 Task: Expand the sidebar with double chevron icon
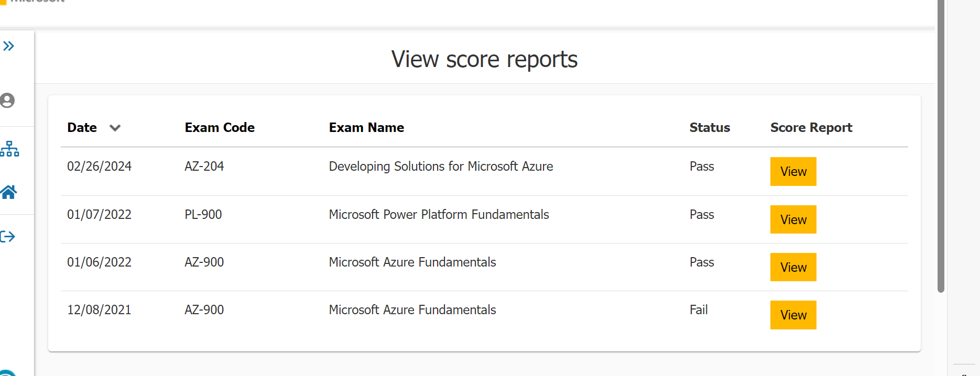pos(8,46)
